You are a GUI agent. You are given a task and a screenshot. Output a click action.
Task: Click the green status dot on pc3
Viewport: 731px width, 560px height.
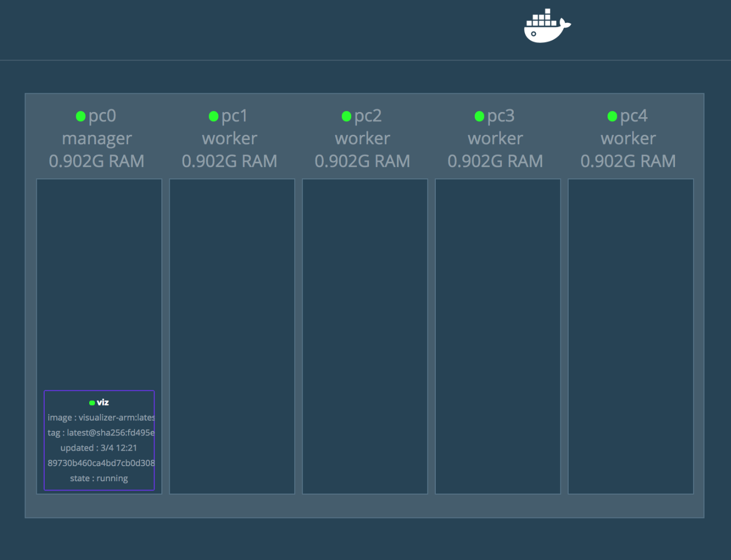tap(479, 116)
